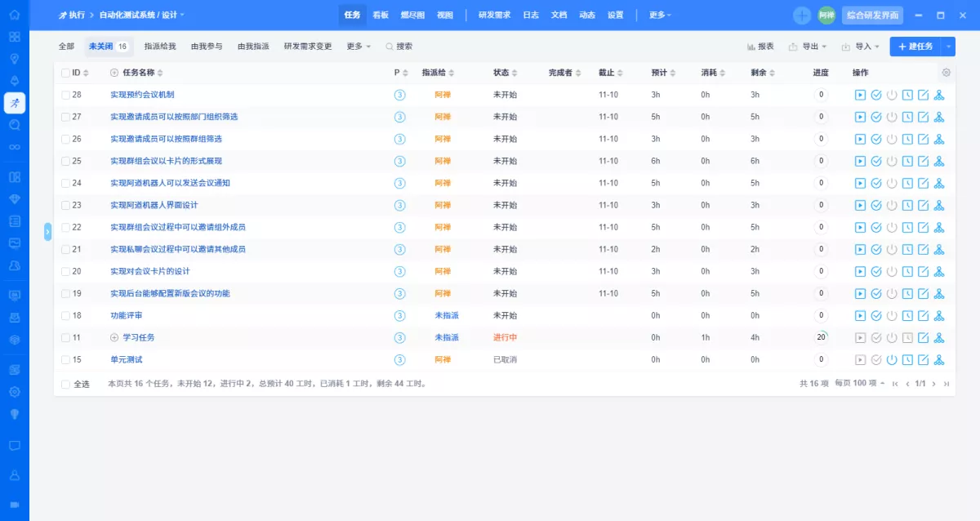Open the 导出 export dropdown
This screenshot has width=980, height=521.
(x=808, y=47)
